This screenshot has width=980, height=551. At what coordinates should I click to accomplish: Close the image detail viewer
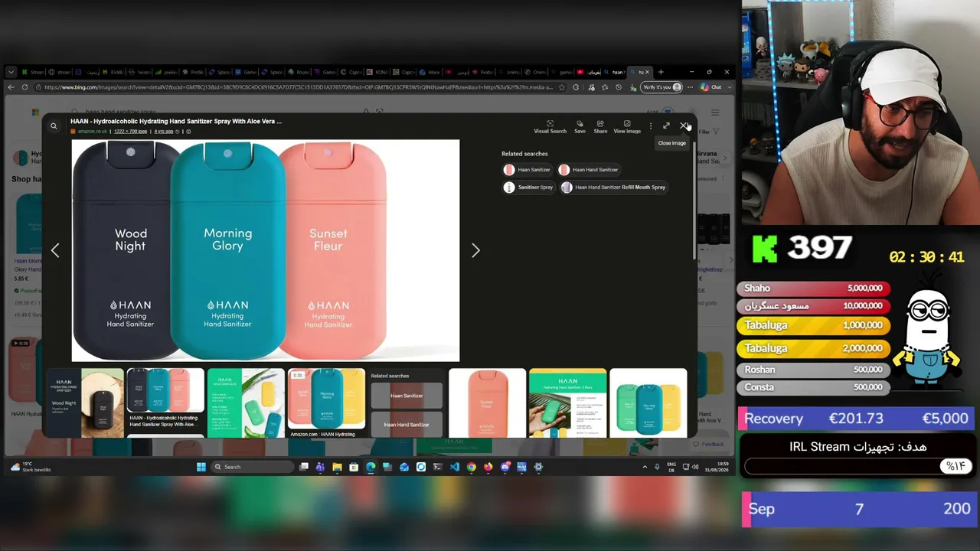click(684, 126)
